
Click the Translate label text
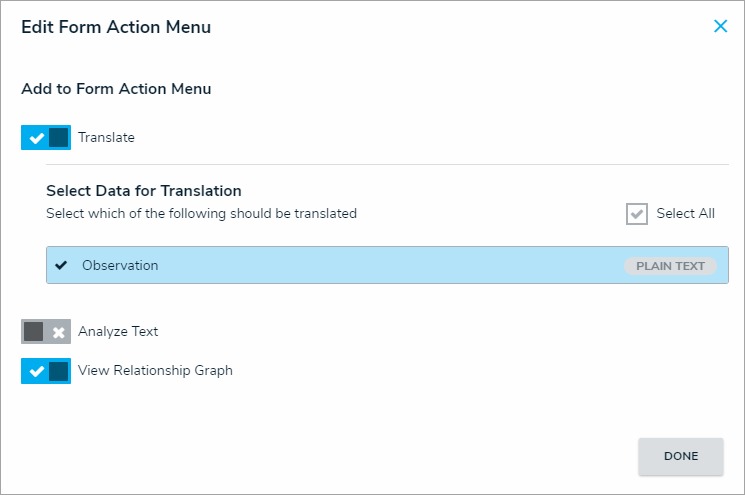(x=106, y=138)
